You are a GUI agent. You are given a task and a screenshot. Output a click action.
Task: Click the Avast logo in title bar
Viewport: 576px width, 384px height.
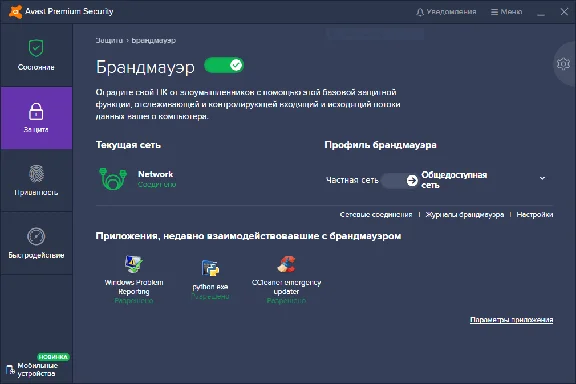click(15, 11)
